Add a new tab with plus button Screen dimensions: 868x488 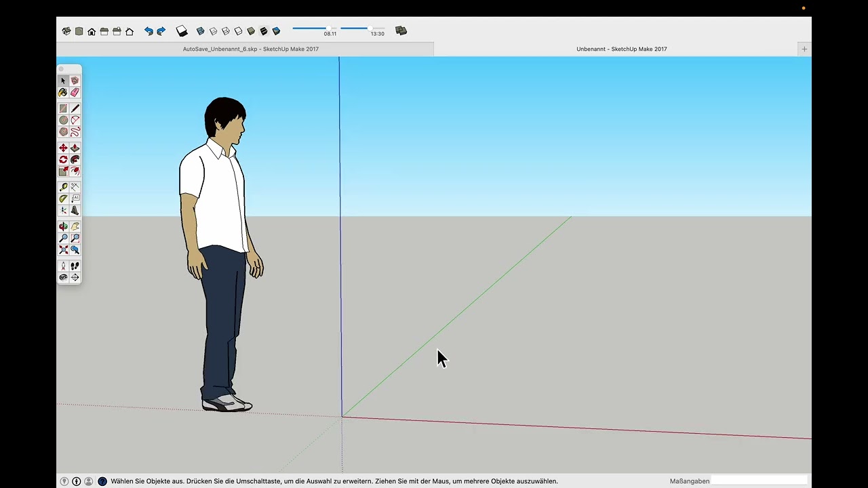[x=804, y=49]
